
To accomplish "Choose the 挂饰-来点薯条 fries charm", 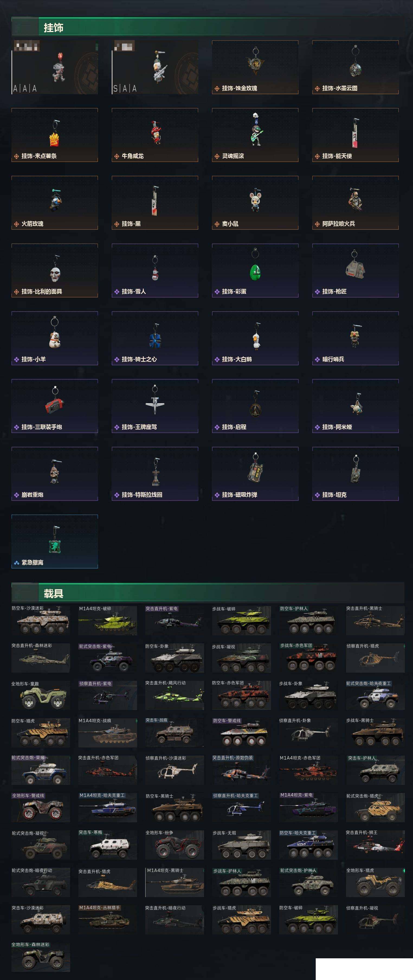I will pos(54,135).
